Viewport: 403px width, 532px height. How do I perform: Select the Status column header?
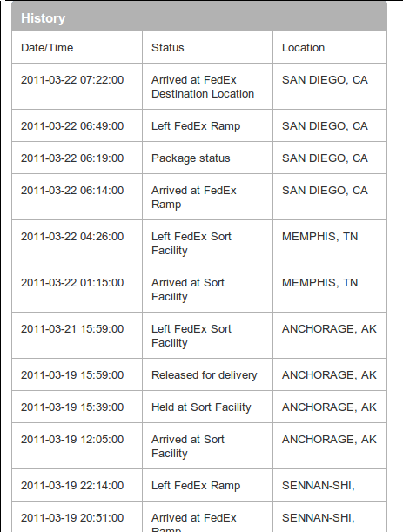point(168,48)
